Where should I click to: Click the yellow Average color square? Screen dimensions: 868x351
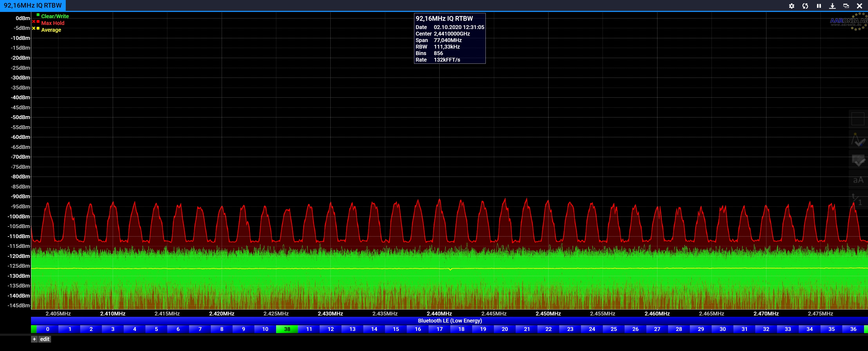click(x=38, y=28)
